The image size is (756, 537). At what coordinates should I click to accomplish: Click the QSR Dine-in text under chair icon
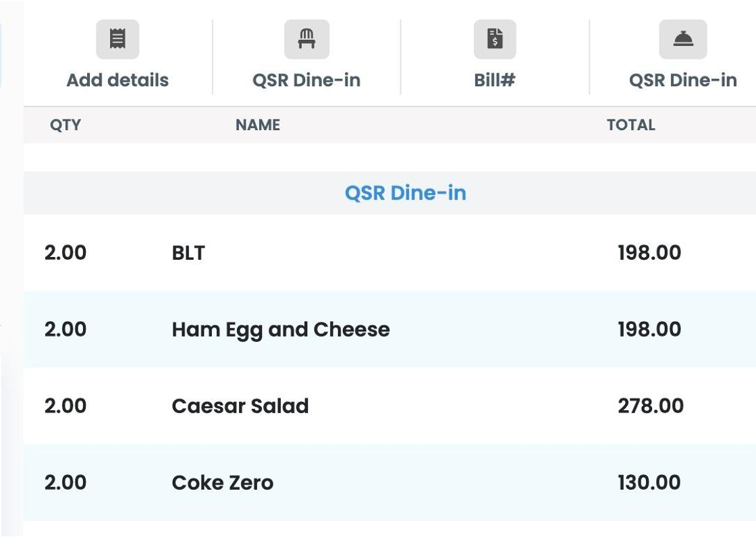(306, 80)
